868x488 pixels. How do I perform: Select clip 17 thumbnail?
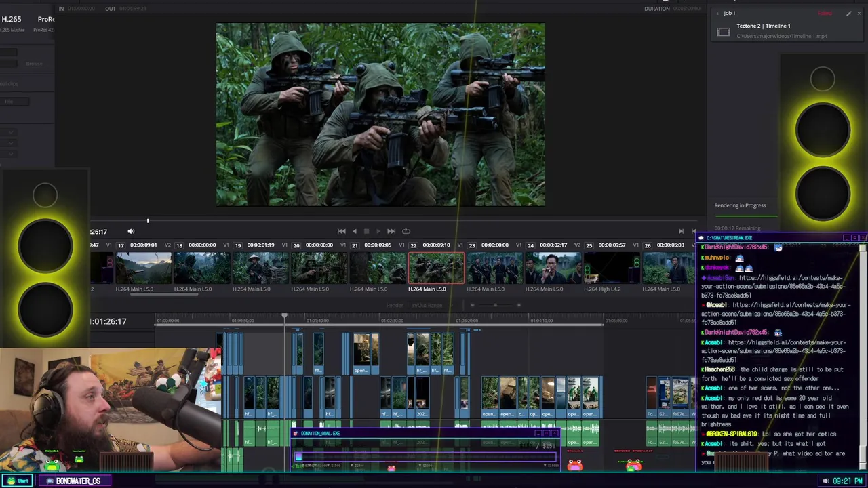click(x=144, y=268)
